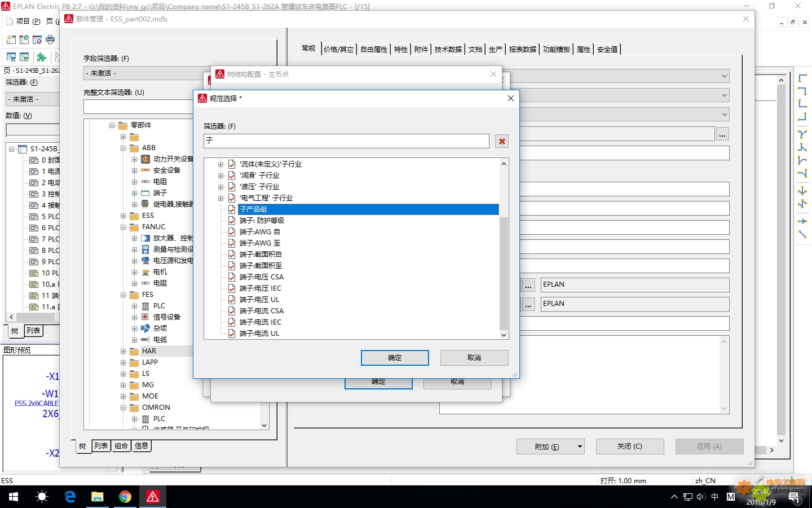
Task: Click the close page icon in main toolbar
Action: click(37, 40)
